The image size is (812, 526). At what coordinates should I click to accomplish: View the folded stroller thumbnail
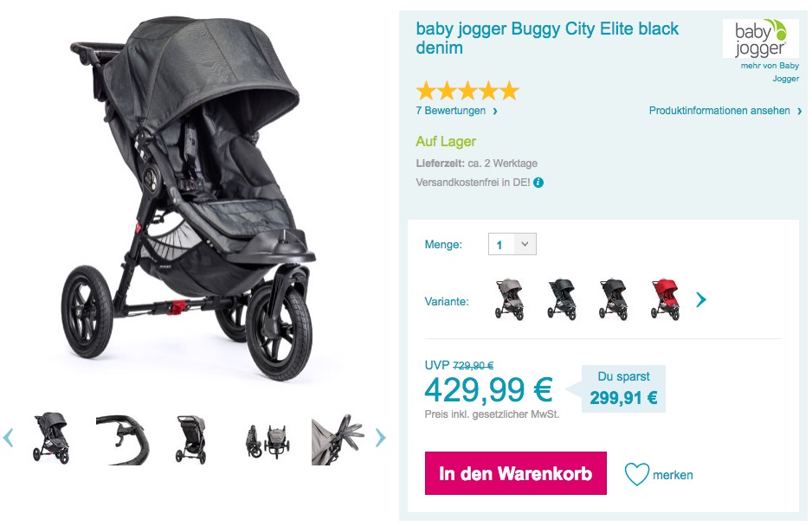coord(267,440)
